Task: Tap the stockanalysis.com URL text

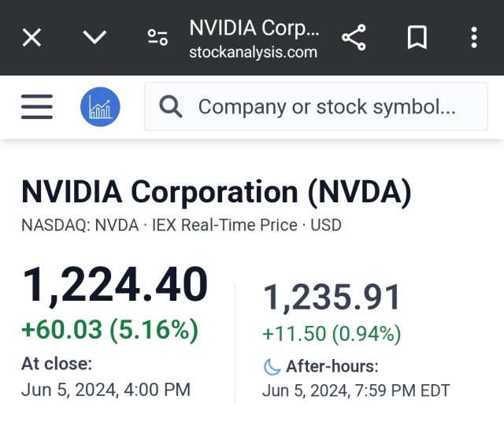Action: click(x=253, y=53)
